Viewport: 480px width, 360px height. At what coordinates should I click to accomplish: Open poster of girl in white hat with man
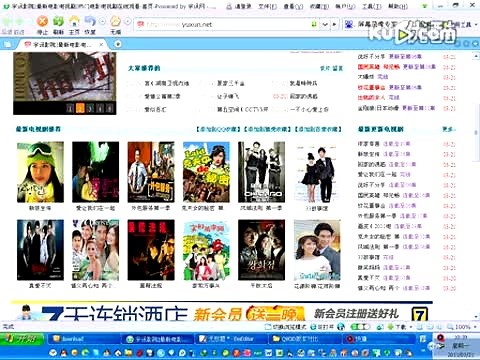317,250
